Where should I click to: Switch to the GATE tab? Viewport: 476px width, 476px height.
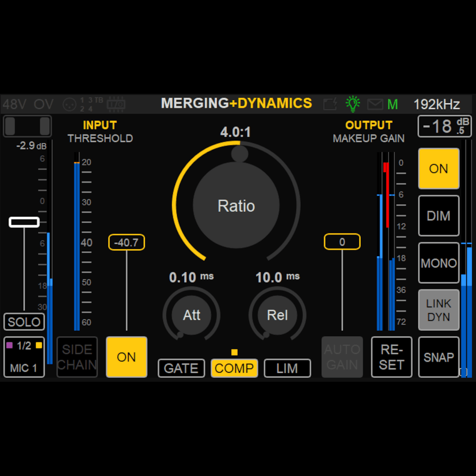(x=181, y=368)
